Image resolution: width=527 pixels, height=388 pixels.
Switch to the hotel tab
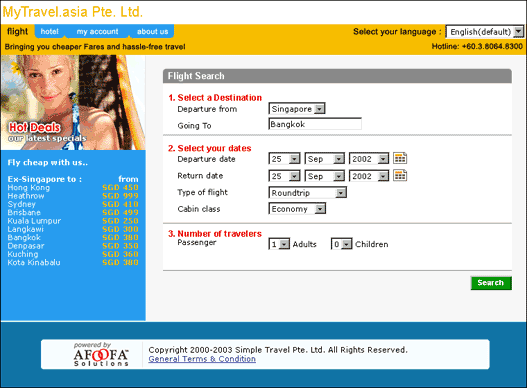[x=49, y=31]
